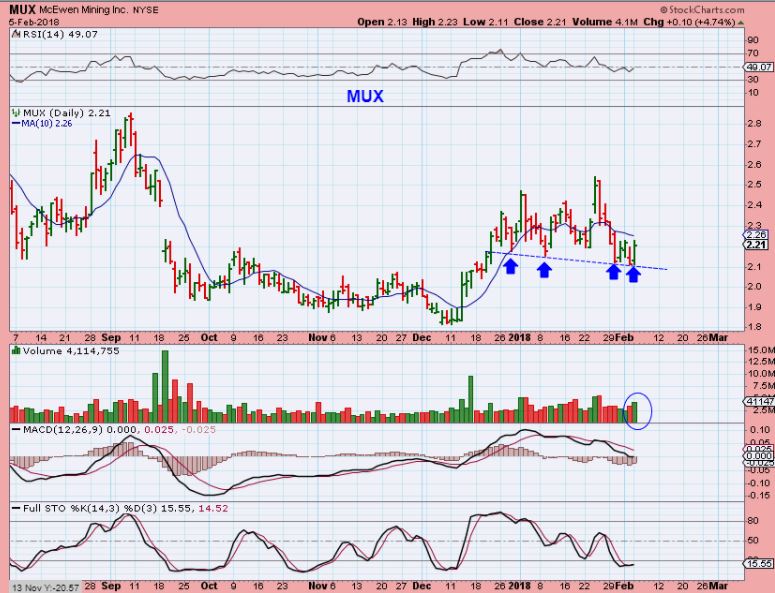Viewport: 775px width, 593px height.
Task: Click the Chg +0.10 (+4.74%) value
Action: (x=689, y=22)
